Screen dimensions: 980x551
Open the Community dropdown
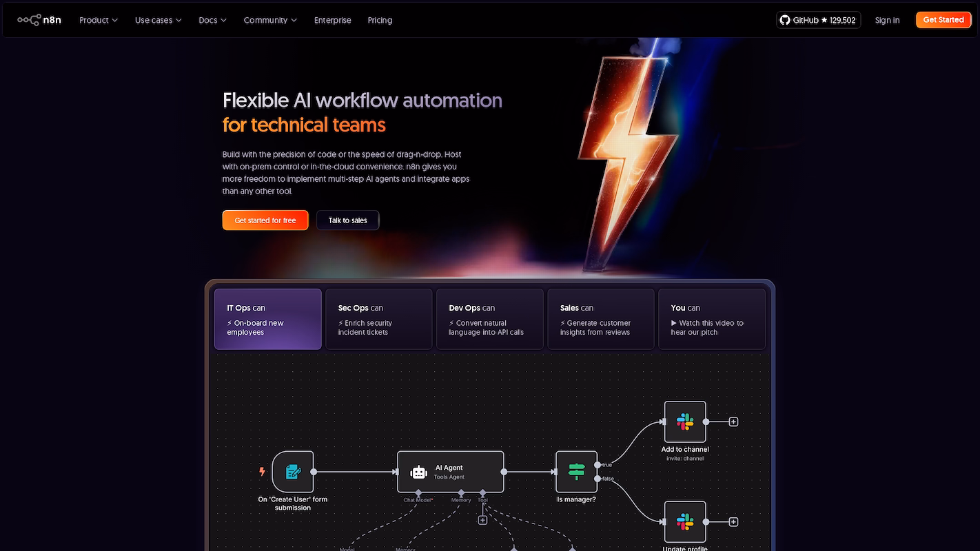[x=270, y=20]
